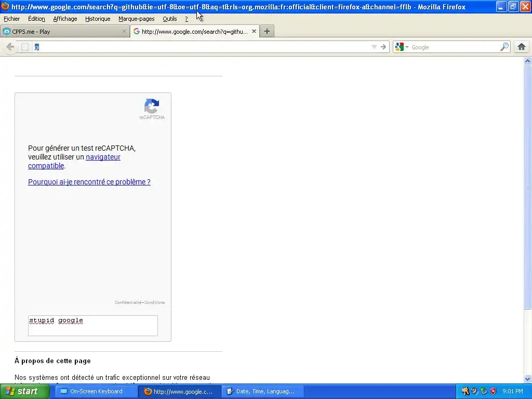This screenshot has width=532, height=399.
Task: Click the Confidentialité link in reCAPTCHA
Action: tap(128, 302)
